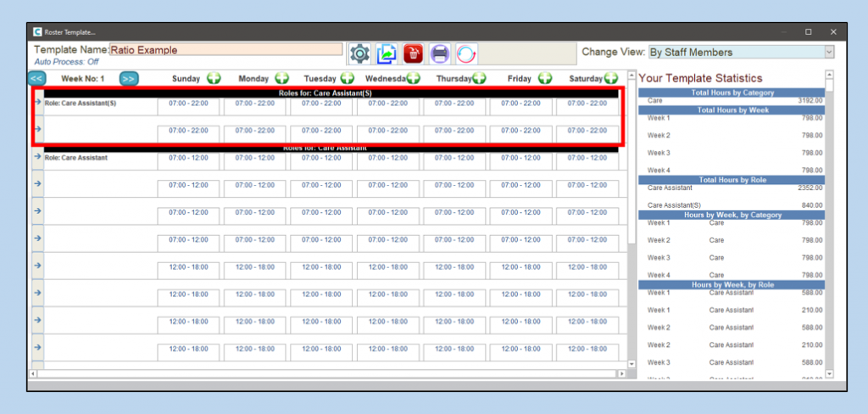Add a shift using Tuesday's green plus
This screenshot has height=414, width=868.
coord(348,78)
